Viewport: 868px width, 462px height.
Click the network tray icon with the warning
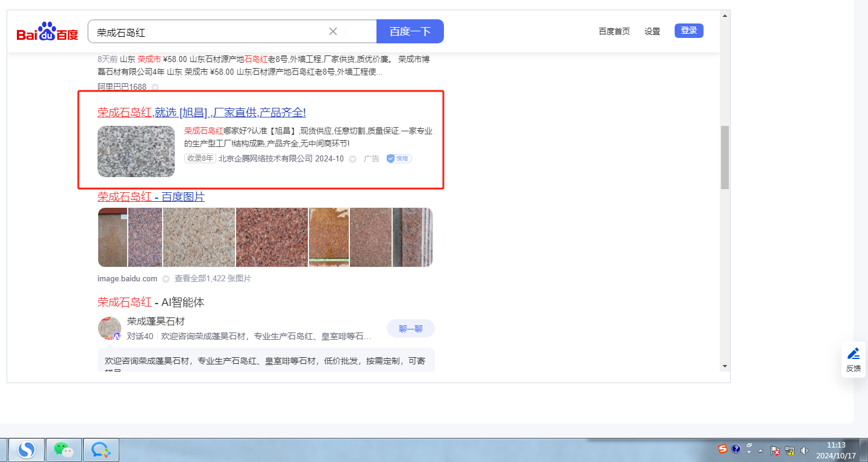click(790, 450)
